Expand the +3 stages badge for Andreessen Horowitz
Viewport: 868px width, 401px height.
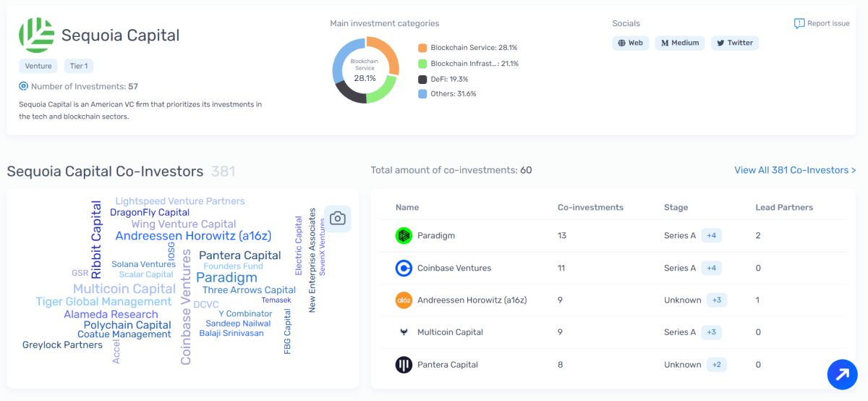click(717, 300)
